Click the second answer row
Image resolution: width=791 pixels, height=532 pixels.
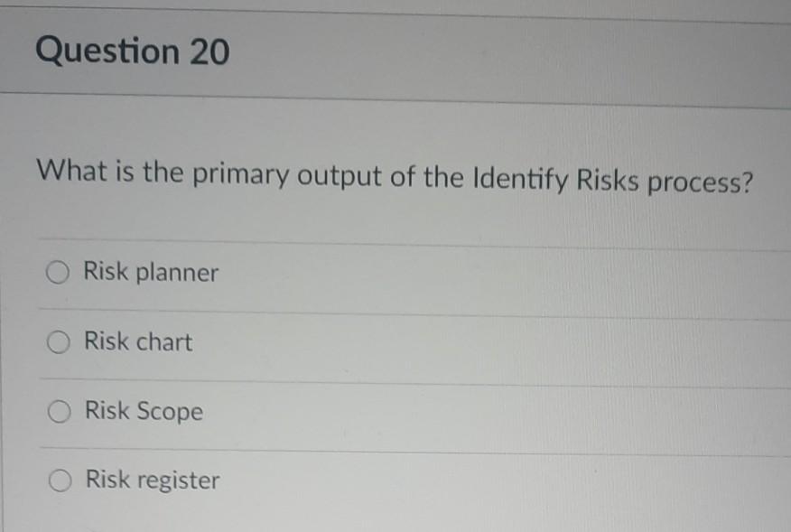tap(395, 342)
